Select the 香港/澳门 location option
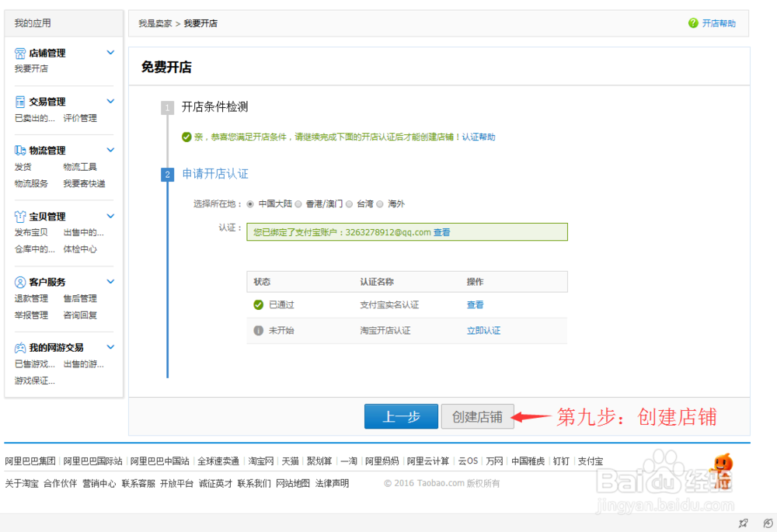The height and width of the screenshot is (532, 777). click(298, 203)
